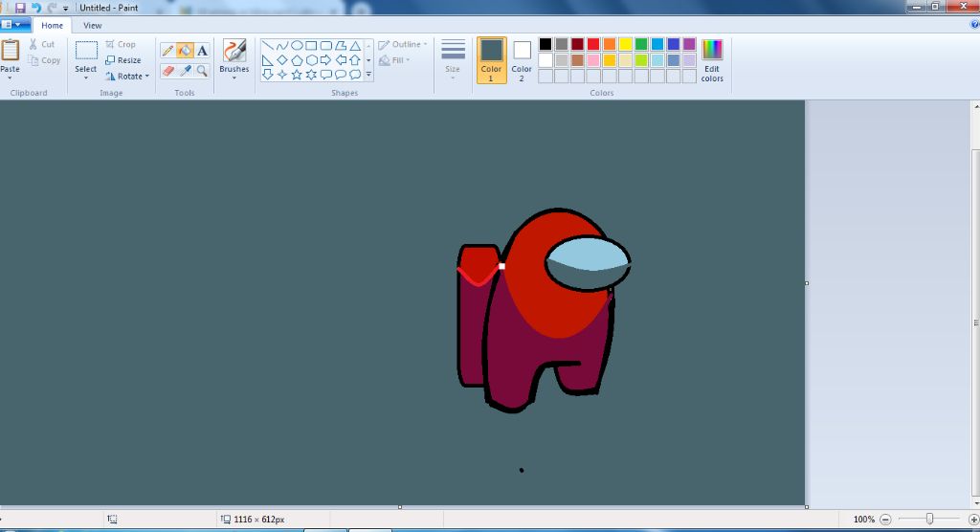Switch to the View tab
The width and height of the screenshot is (980, 532).
click(93, 26)
